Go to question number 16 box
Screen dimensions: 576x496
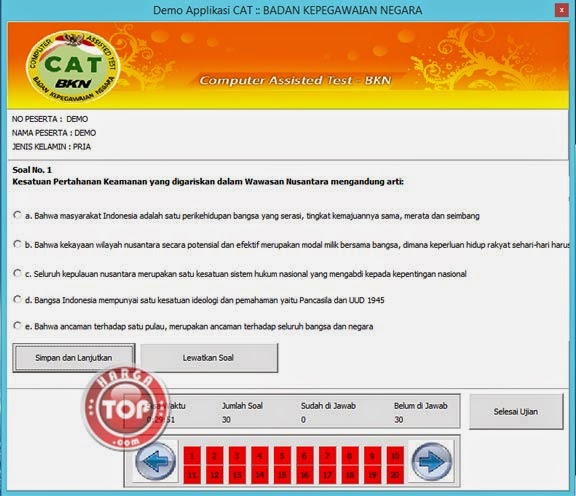pos(305,475)
